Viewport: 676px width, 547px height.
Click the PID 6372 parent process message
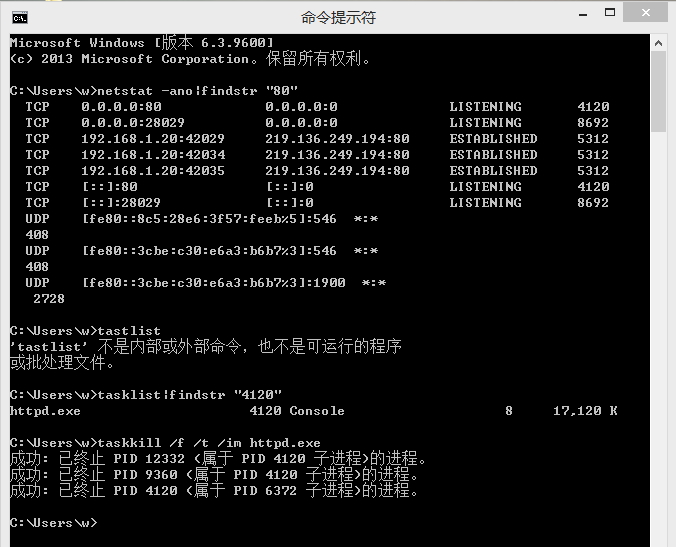(214, 491)
